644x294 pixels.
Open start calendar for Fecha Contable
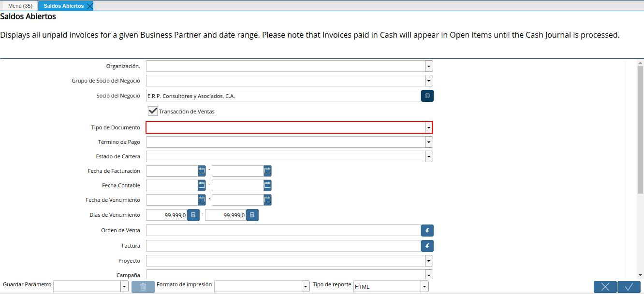pos(202,185)
